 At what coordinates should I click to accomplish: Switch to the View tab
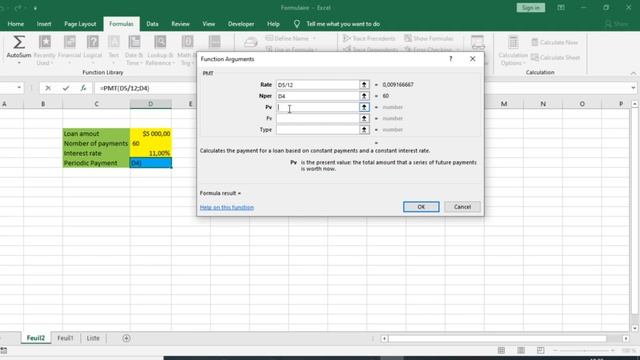(209, 24)
